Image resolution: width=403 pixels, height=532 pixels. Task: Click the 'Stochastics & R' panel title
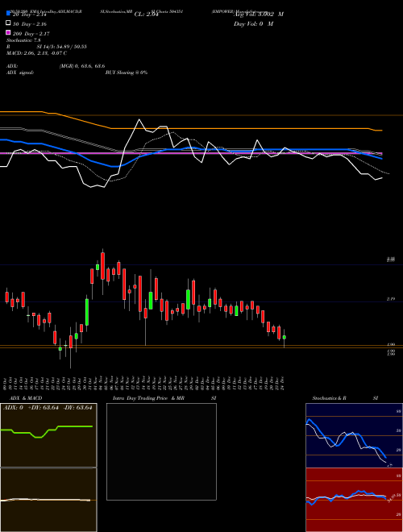point(330,398)
